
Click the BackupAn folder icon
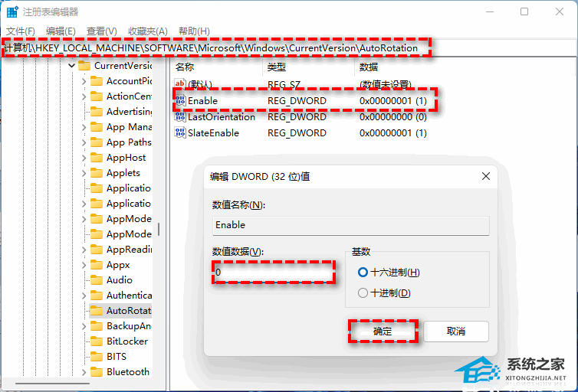pyautogui.click(x=97, y=326)
